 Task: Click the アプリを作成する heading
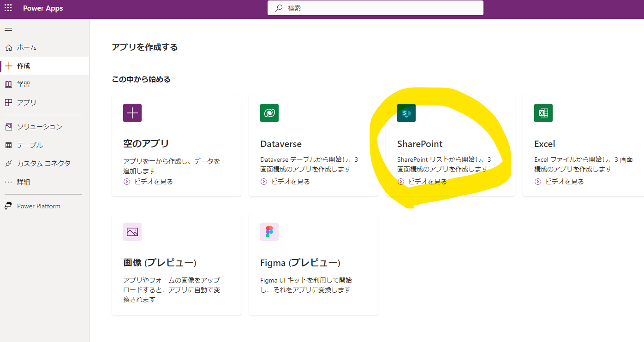pyautogui.click(x=145, y=47)
